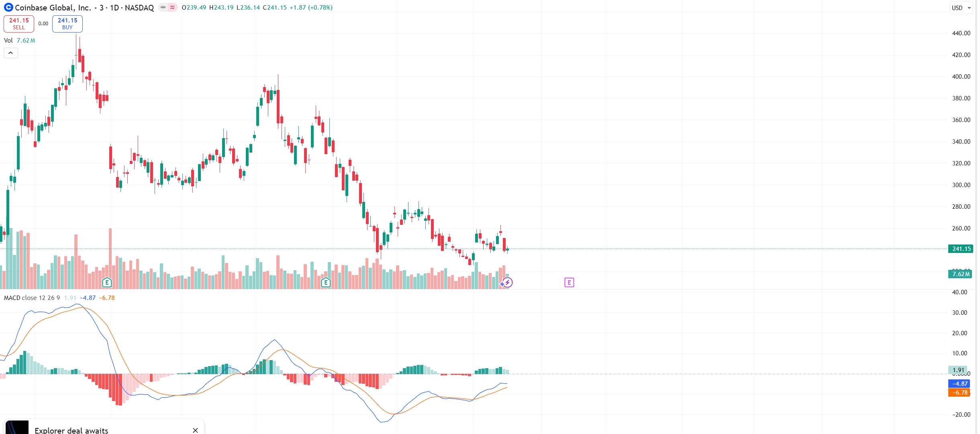Click the purple lightning bolt icon
Screen dimensions: 980x434
click(508, 283)
